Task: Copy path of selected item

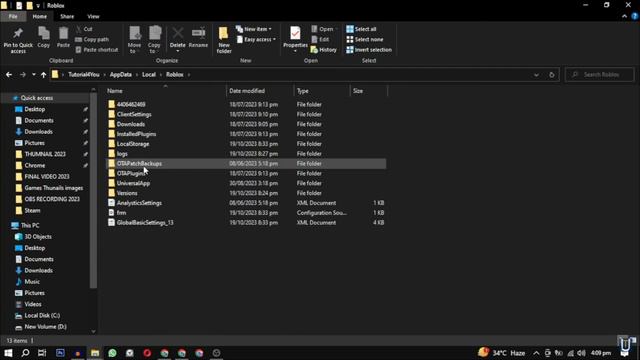Action: coord(92,40)
